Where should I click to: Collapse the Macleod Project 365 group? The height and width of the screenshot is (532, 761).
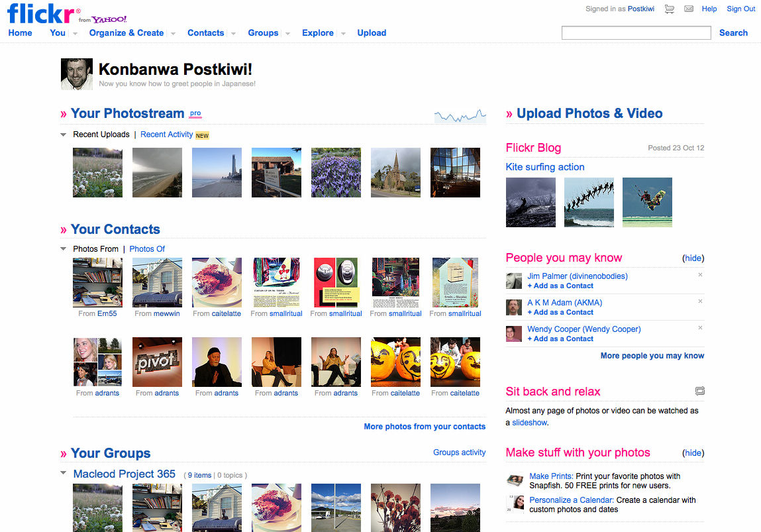(63, 473)
